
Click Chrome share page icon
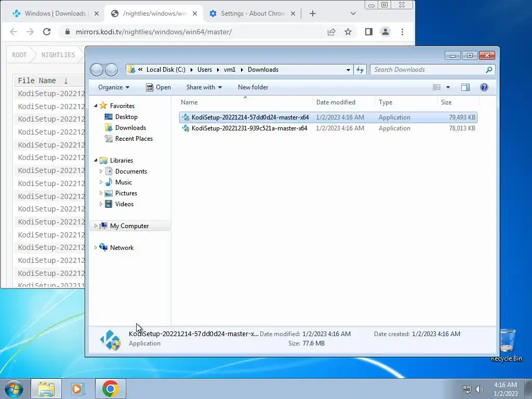[331, 32]
